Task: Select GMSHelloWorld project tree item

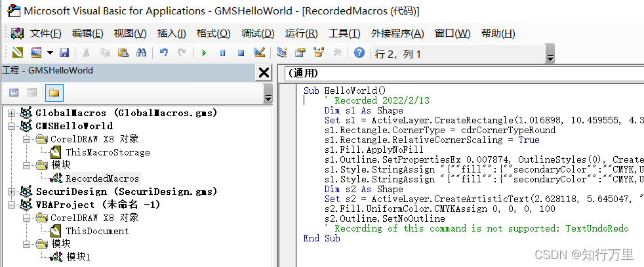Action: [x=74, y=126]
